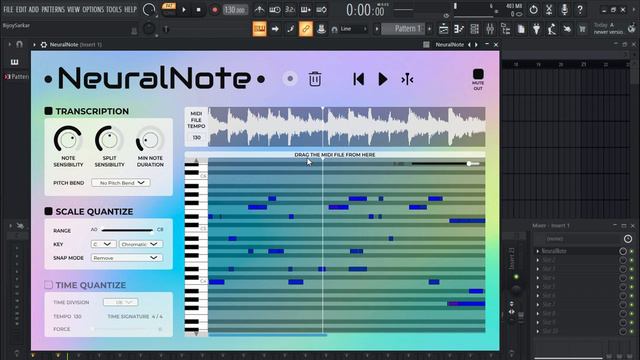Click NeuralNote's record button
640x360 pixels.
290,79
